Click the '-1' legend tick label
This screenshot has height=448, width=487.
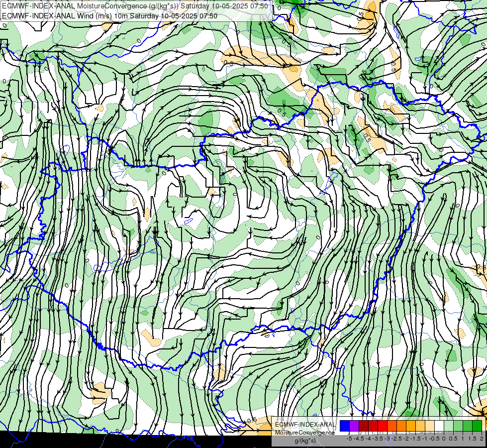[425, 439]
